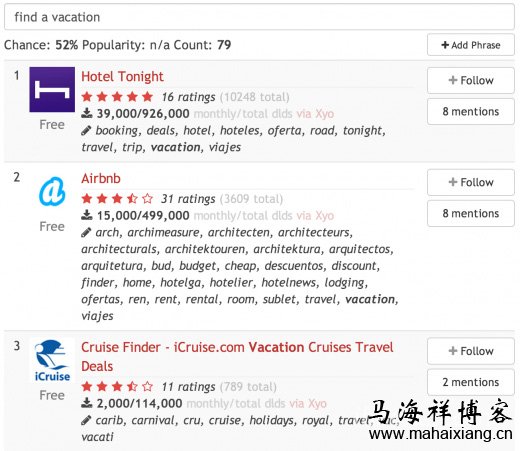This screenshot has height=451, width=520.
Task: Click the pencil icon beside Airbnb keywords
Action: pyautogui.click(x=86, y=232)
